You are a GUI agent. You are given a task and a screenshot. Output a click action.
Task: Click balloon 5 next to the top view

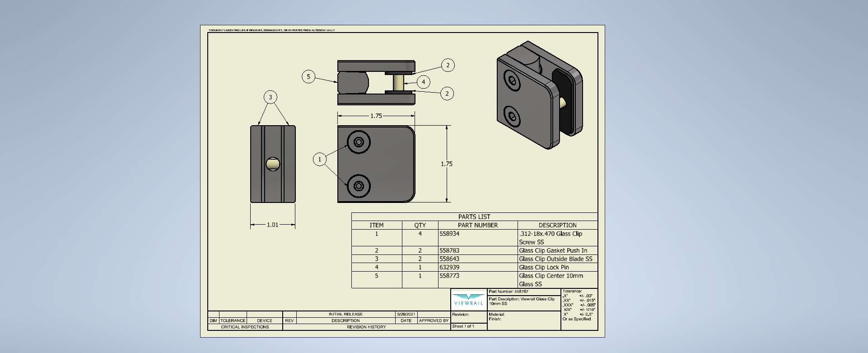(x=308, y=76)
